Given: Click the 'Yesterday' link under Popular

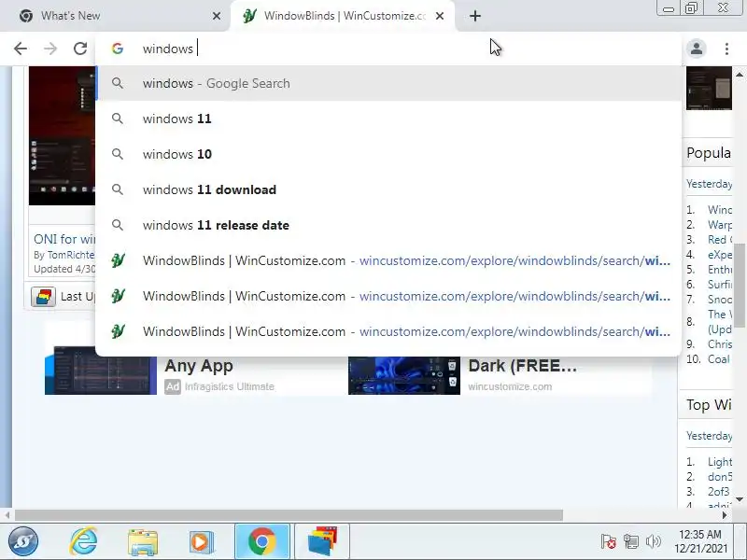Looking at the screenshot, I should (709, 184).
